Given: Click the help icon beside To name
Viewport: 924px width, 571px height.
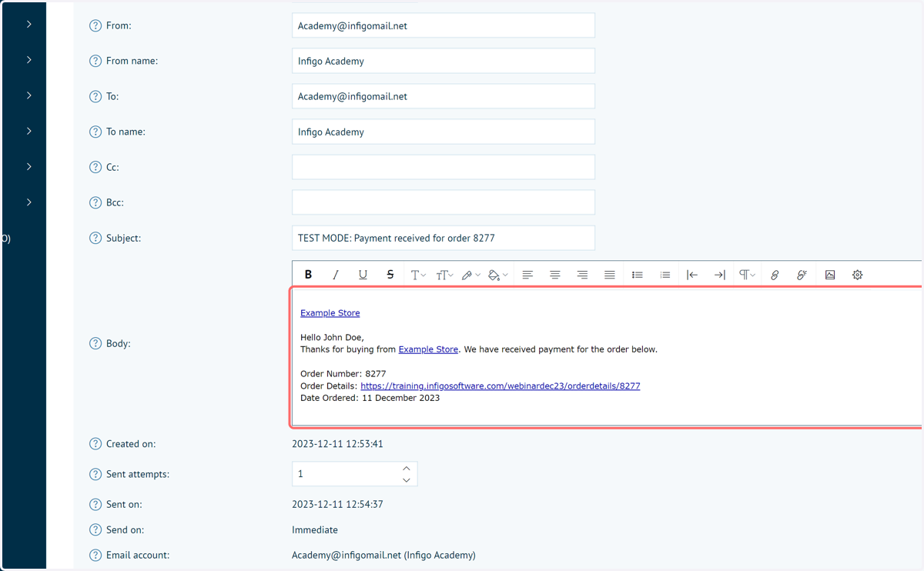Looking at the screenshot, I should 95,132.
